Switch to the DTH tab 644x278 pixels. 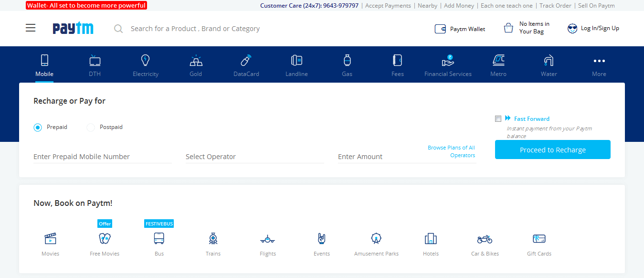(95, 66)
